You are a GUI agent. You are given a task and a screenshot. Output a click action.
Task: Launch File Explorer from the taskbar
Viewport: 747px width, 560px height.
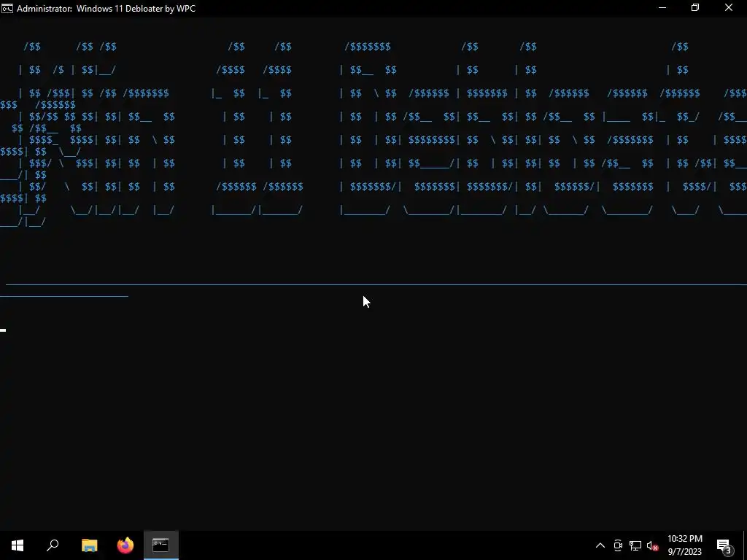(x=89, y=545)
